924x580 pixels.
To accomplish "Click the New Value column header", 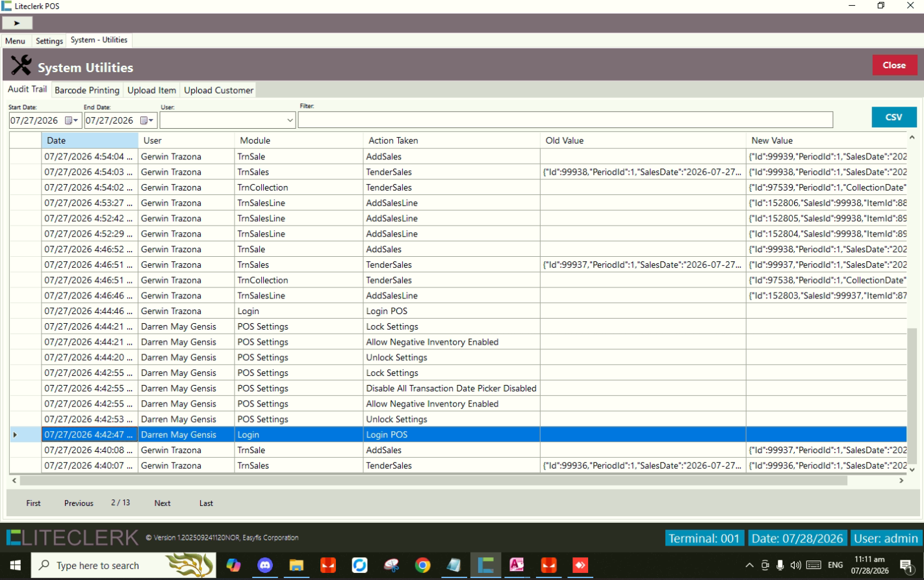I will 826,140.
